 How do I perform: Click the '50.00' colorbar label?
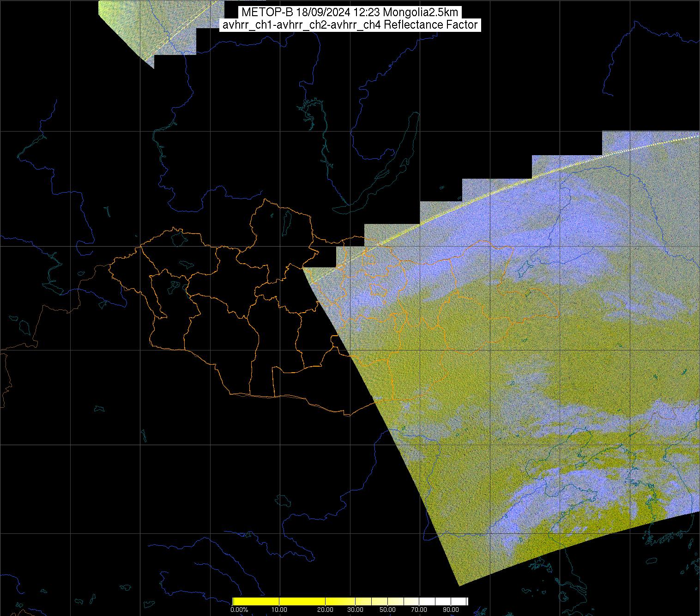[x=388, y=610]
